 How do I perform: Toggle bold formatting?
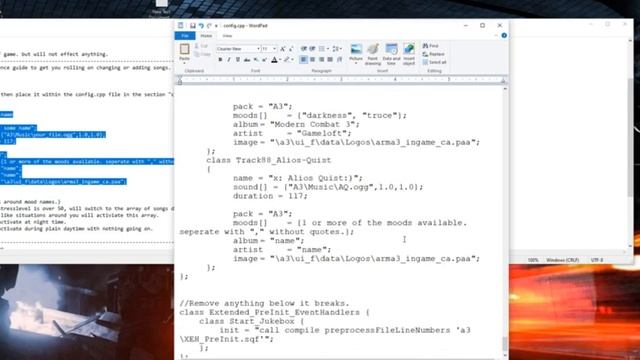[220, 60]
